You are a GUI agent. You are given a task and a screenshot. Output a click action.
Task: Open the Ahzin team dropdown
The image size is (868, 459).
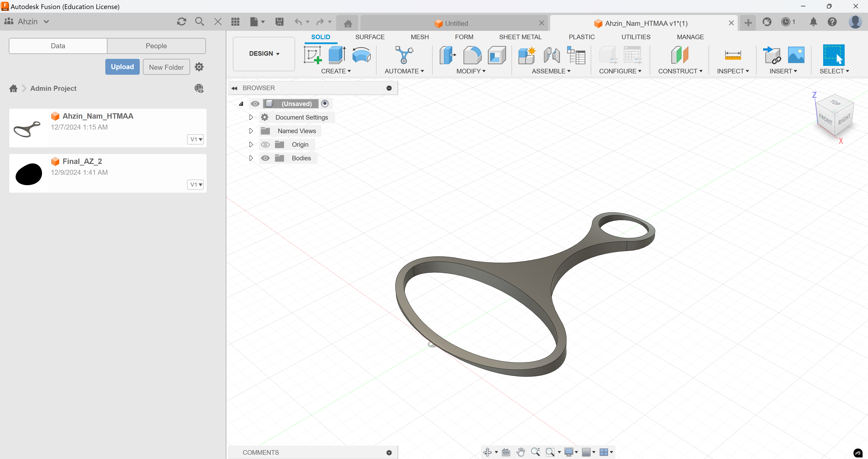(27, 22)
